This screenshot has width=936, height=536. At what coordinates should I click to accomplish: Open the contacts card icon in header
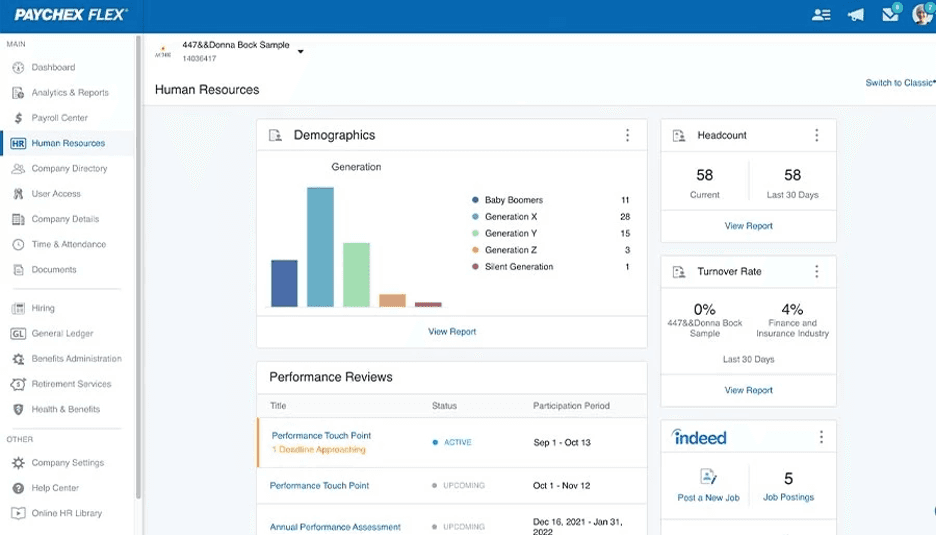pyautogui.click(x=821, y=15)
